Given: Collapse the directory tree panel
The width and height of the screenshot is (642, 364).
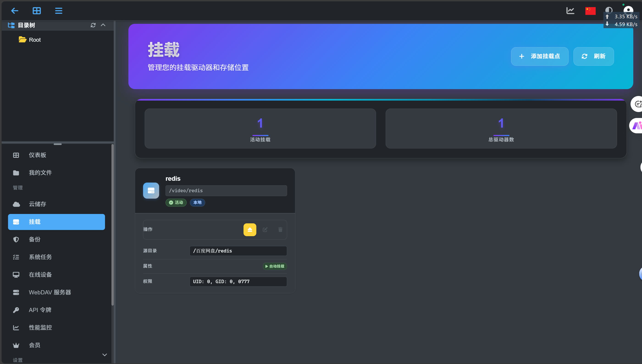Looking at the screenshot, I should click(x=103, y=25).
